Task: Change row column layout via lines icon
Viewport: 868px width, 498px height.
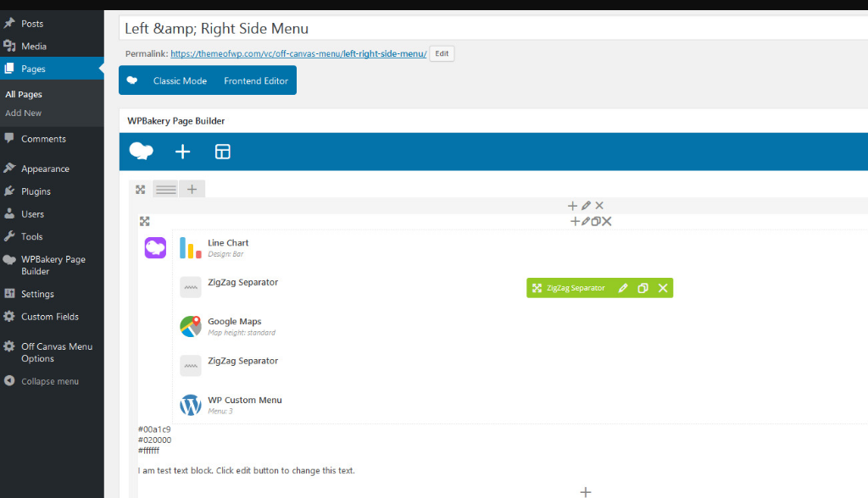Action: pyautogui.click(x=166, y=190)
